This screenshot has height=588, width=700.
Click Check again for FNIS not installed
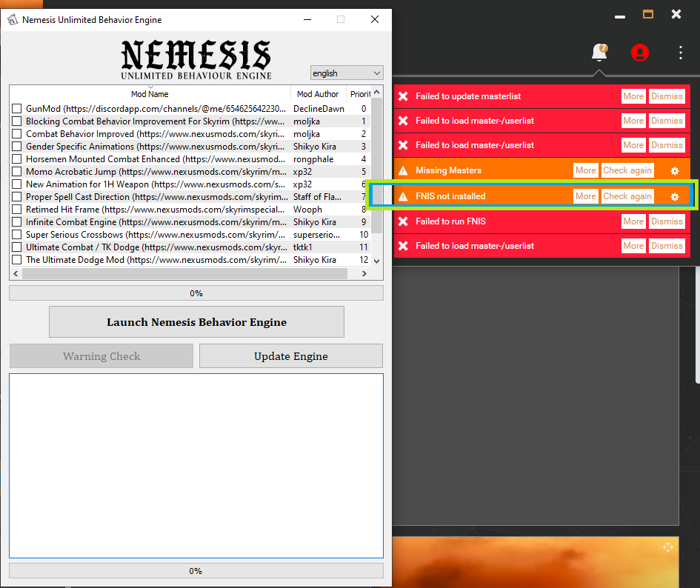627,196
